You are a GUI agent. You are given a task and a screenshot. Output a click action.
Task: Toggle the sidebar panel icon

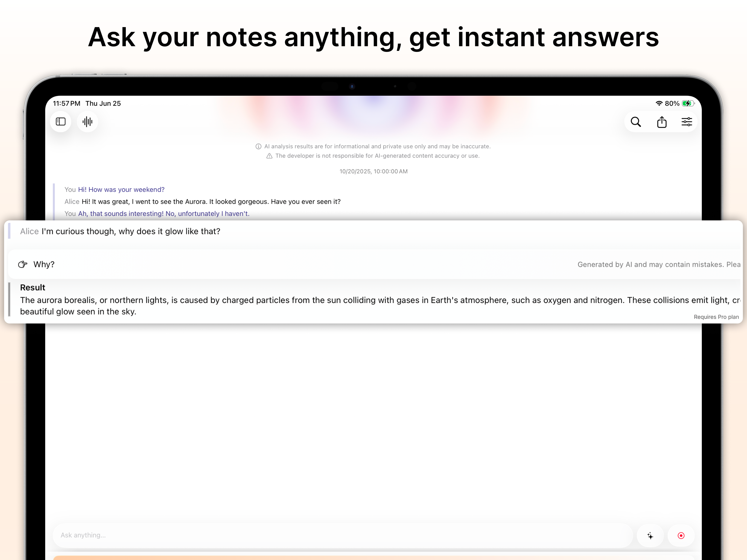(x=61, y=122)
